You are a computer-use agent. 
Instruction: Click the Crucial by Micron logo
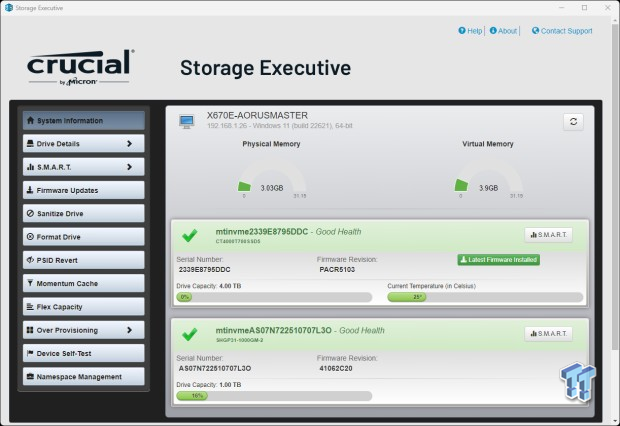click(81, 67)
